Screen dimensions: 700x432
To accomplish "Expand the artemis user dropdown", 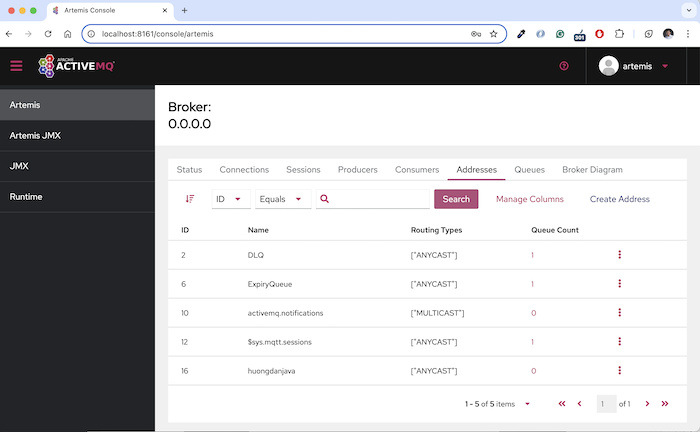I will tap(665, 66).
